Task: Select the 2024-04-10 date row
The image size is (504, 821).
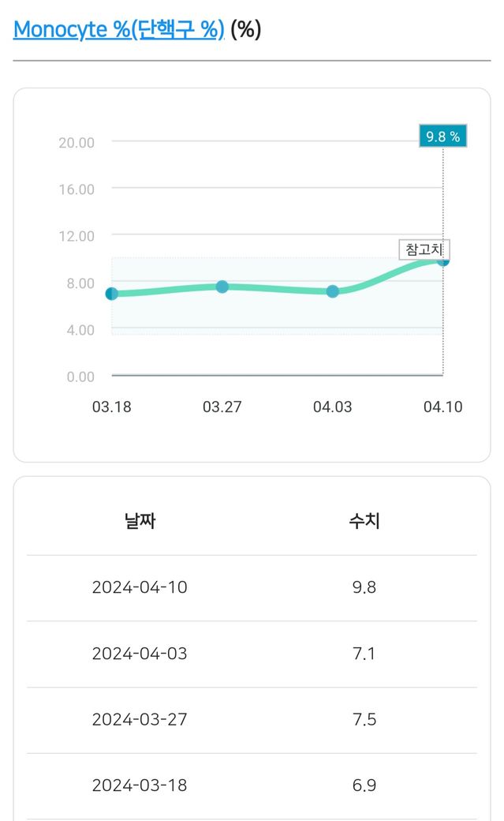Action: pyautogui.click(x=140, y=587)
